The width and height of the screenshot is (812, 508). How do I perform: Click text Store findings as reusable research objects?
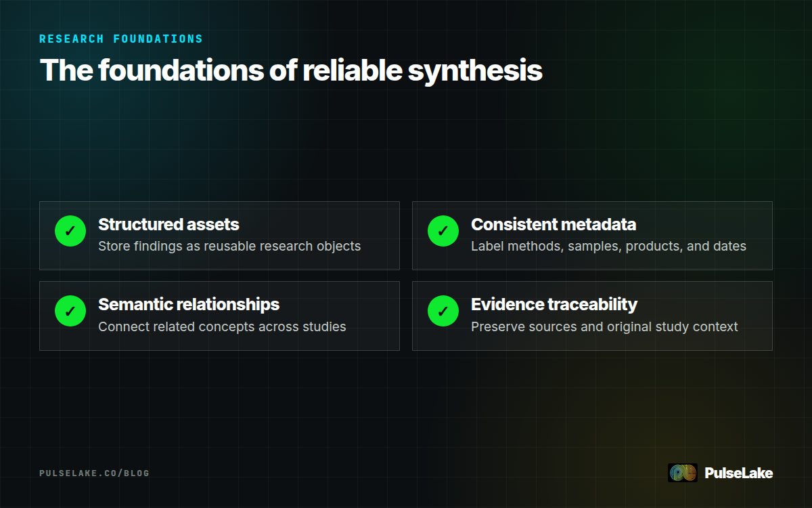click(229, 246)
